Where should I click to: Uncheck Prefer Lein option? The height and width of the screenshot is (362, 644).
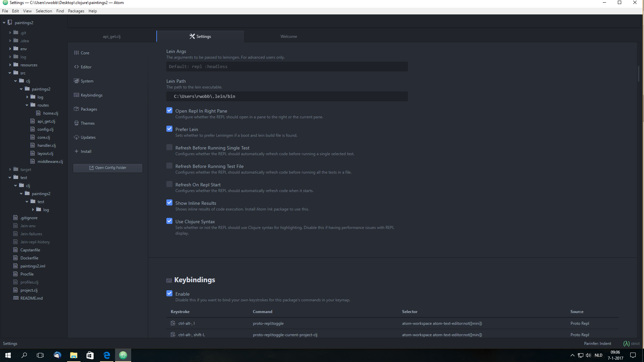point(169,129)
